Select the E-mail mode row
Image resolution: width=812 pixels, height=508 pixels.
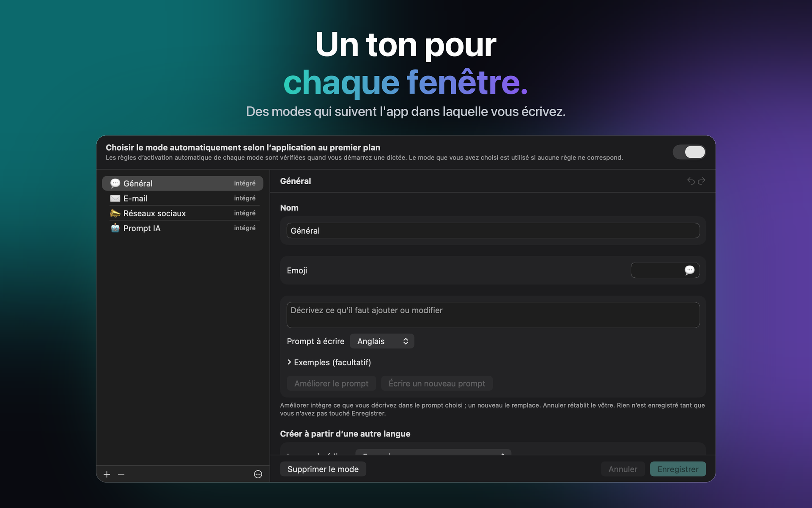click(183, 198)
